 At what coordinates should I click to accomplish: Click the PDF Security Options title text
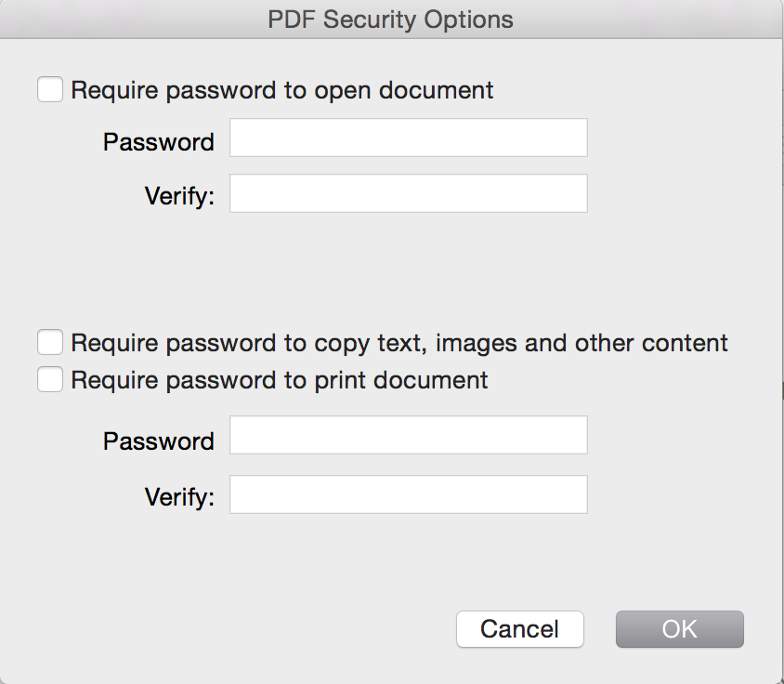pos(390,20)
